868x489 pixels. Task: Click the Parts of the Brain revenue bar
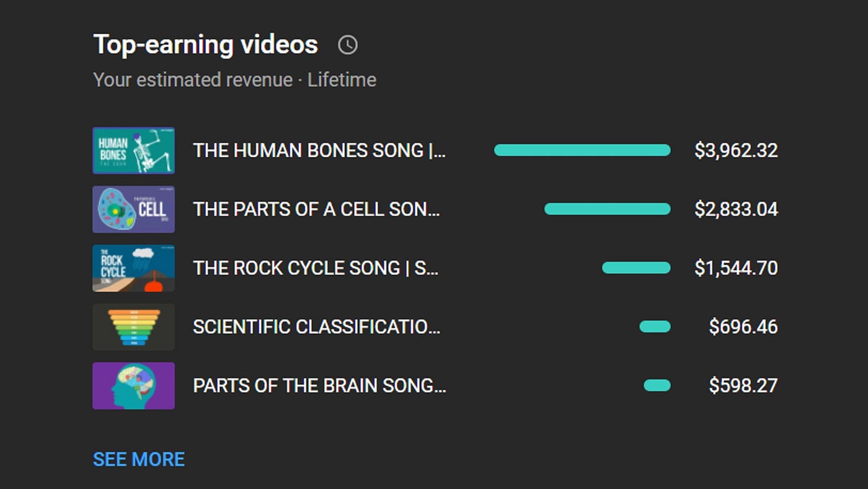[657, 386]
